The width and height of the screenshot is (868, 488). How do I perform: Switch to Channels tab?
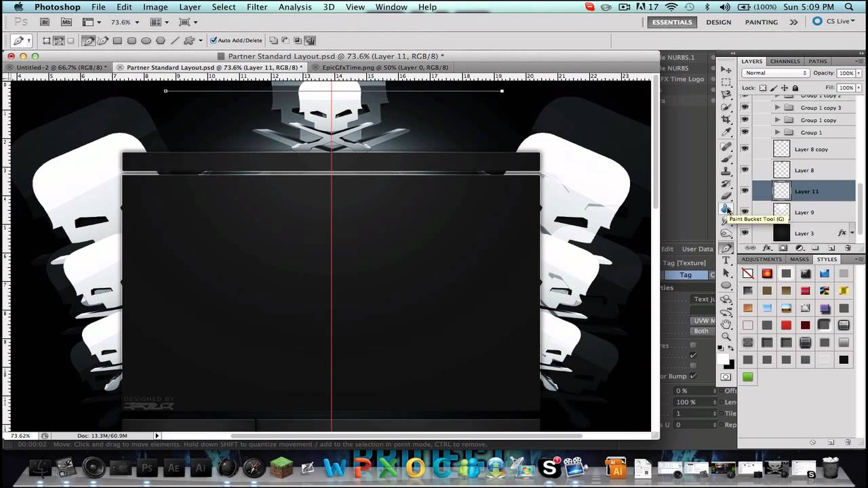[785, 61]
